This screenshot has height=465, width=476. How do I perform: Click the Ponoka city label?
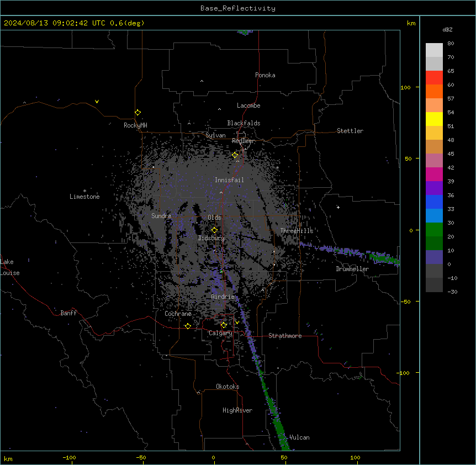click(x=265, y=75)
